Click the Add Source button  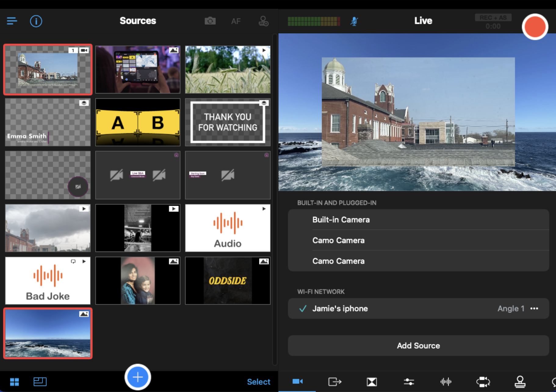[418, 346]
